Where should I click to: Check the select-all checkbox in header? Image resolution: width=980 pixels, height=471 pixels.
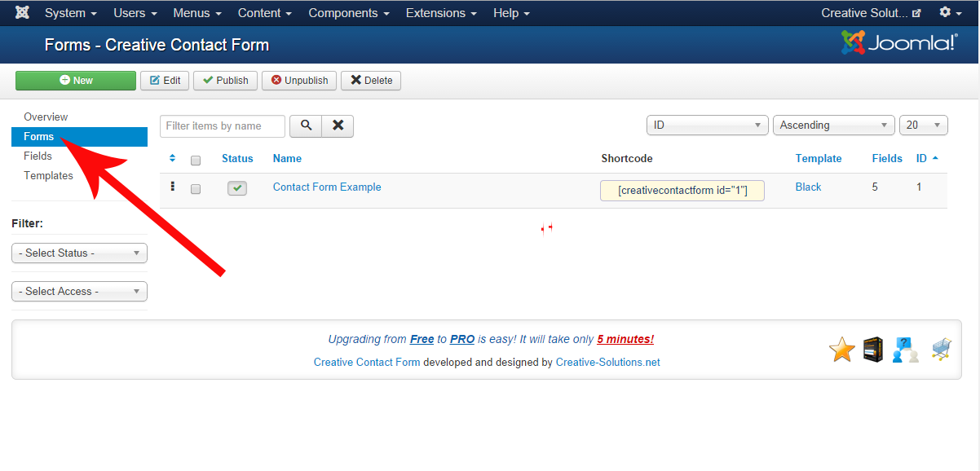(x=196, y=160)
